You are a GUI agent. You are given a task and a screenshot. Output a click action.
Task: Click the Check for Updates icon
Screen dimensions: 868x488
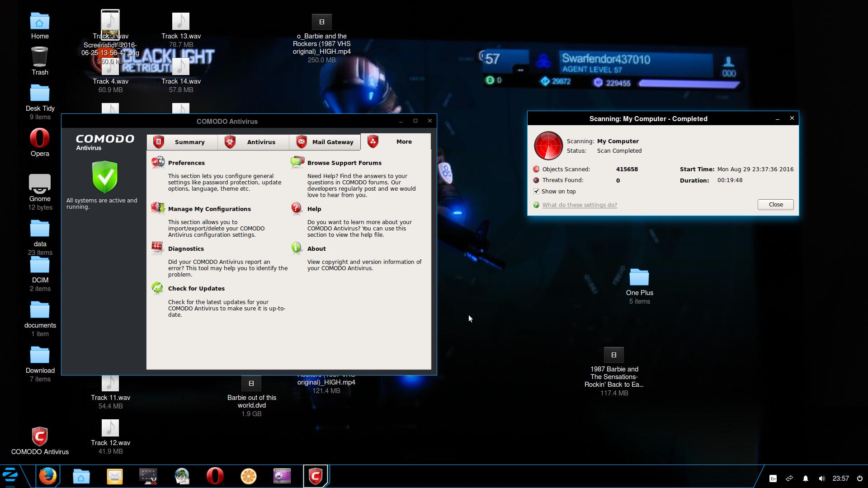(157, 288)
